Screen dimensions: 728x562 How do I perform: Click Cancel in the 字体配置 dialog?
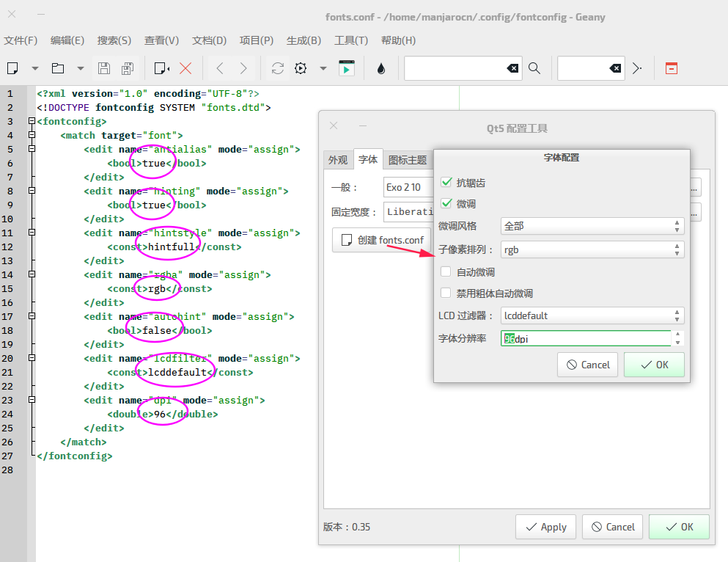[x=588, y=365]
